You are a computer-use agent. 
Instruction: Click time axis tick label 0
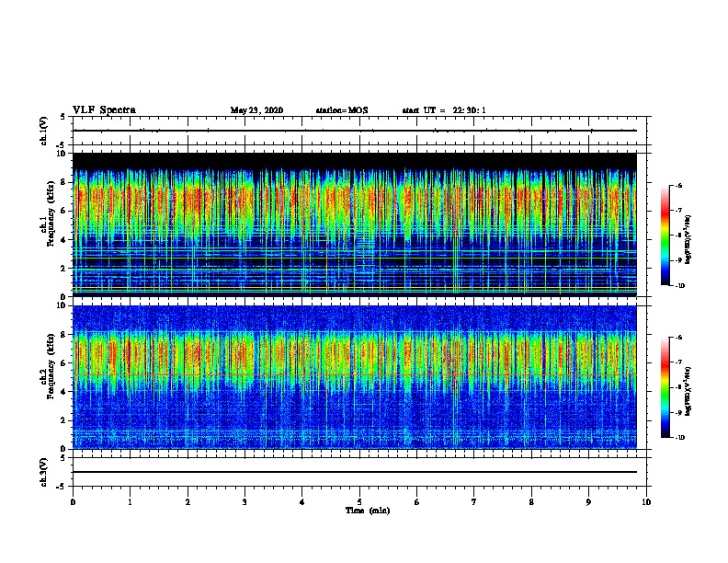tap(73, 502)
